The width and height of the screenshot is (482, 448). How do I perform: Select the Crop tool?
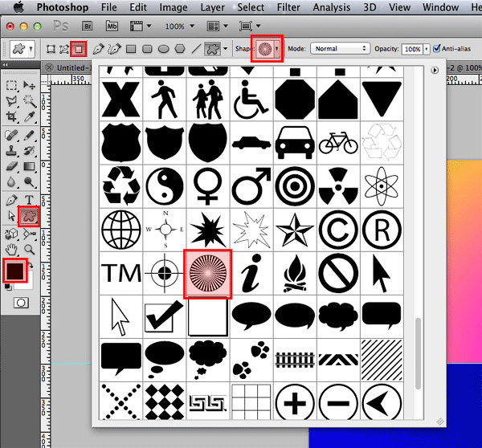11,116
